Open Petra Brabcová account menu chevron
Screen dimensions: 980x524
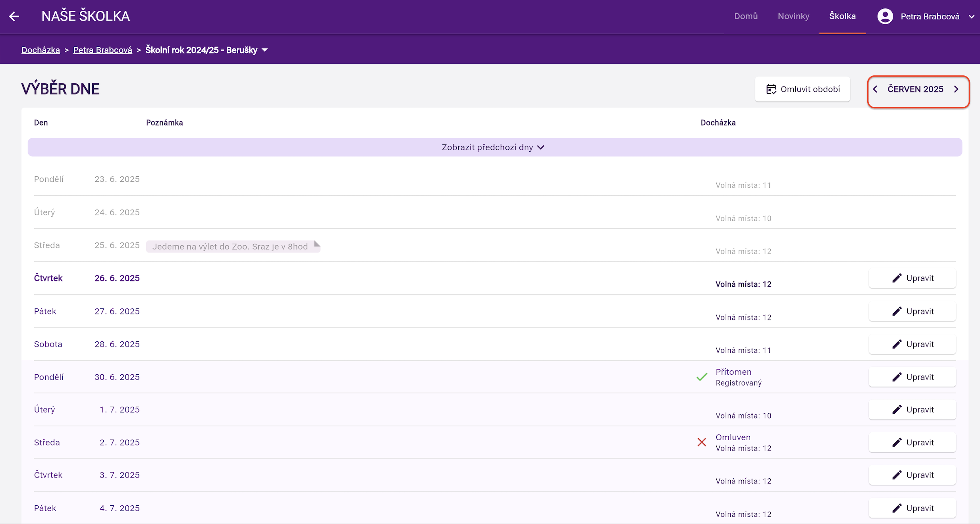[971, 17]
